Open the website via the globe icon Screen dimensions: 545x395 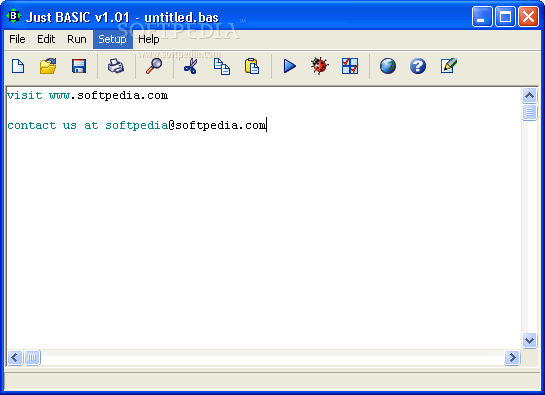[x=388, y=66]
